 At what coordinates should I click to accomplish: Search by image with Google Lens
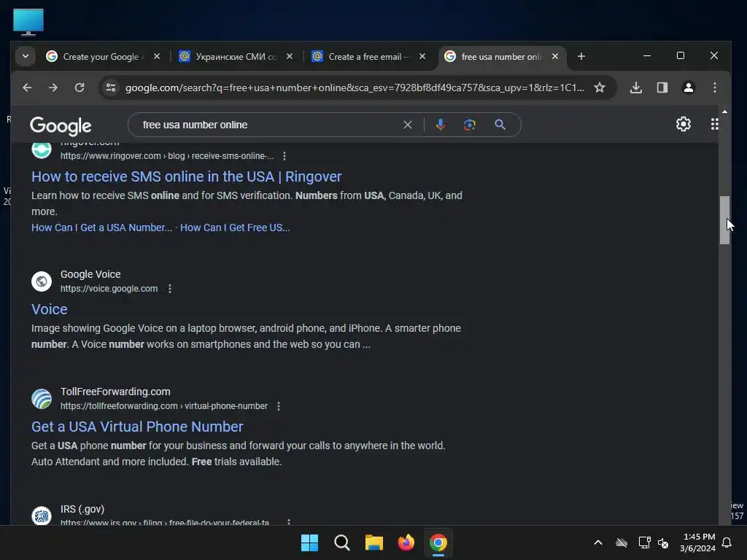coord(470,125)
